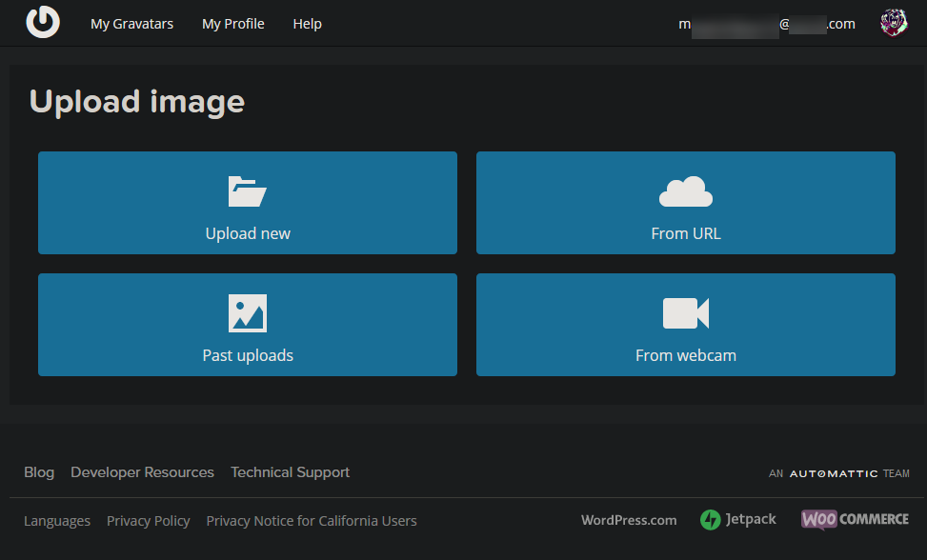Image resolution: width=927 pixels, height=560 pixels.
Task: Open the Languages footer link
Action: point(57,521)
